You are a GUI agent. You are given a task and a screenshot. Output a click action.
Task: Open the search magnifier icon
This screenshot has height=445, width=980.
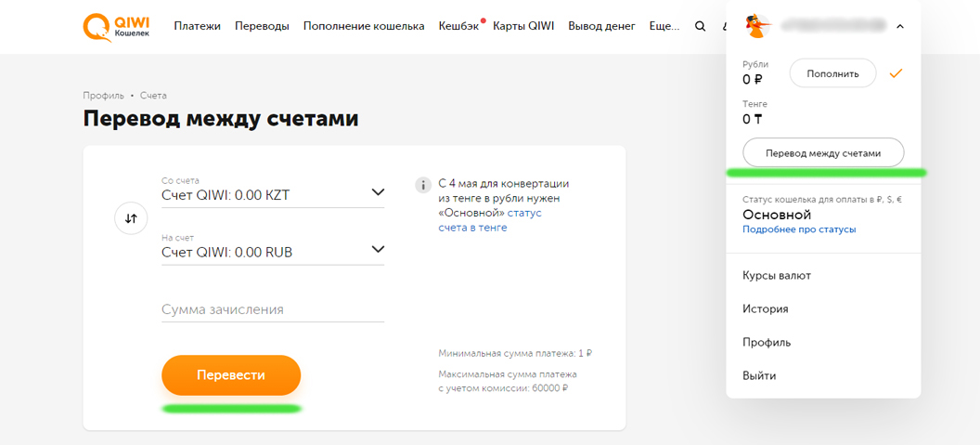(701, 26)
